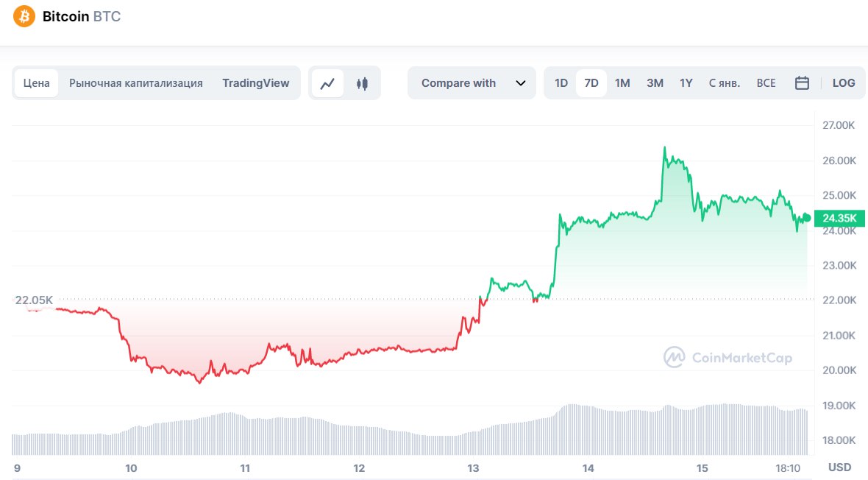Show the 3M time range
Screen dimensions: 868x480
[x=655, y=83]
